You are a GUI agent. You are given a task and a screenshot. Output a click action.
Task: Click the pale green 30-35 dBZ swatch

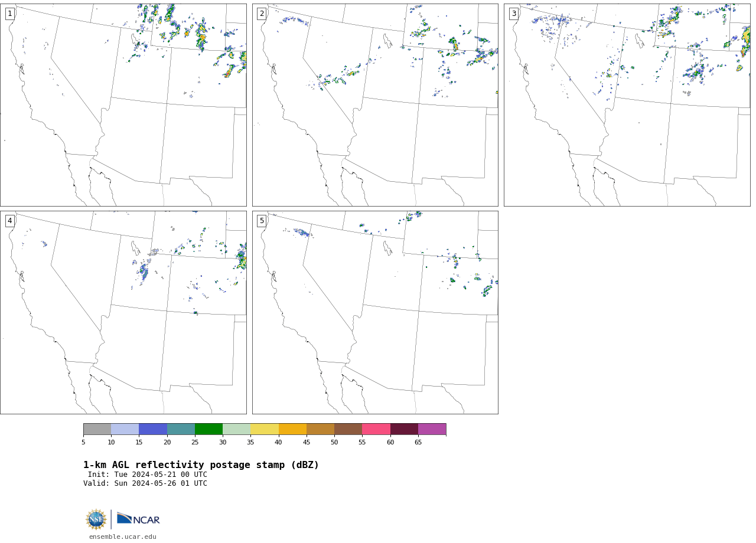tap(236, 429)
